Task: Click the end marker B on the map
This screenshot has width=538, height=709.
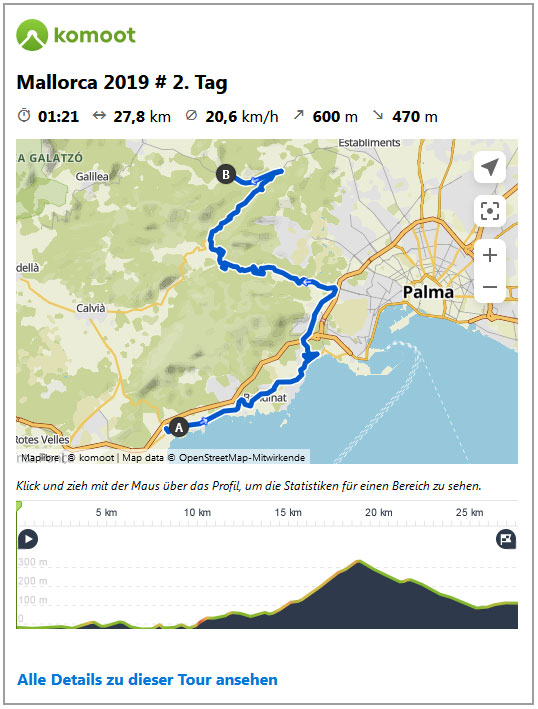Action: click(x=226, y=174)
